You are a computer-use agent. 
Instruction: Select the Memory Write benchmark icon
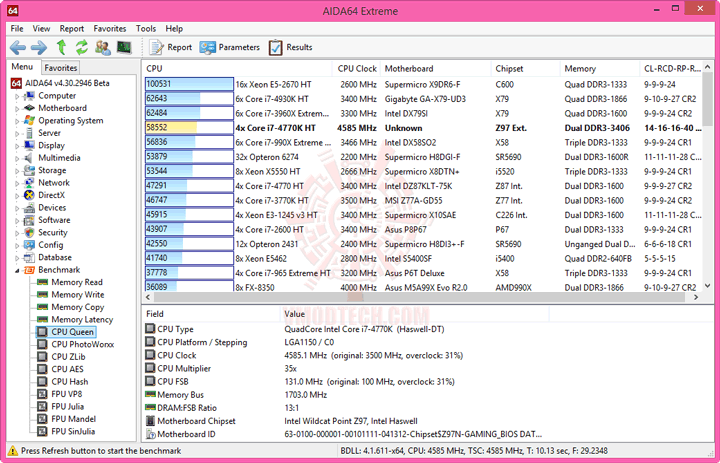click(x=43, y=294)
